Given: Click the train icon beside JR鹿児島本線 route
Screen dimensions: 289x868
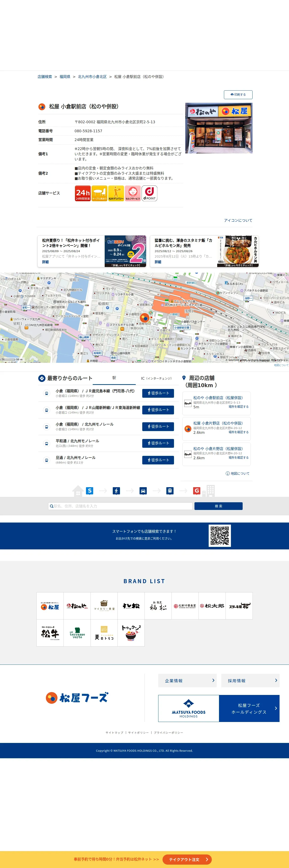Looking at the screenshot, I should (47, 393).
